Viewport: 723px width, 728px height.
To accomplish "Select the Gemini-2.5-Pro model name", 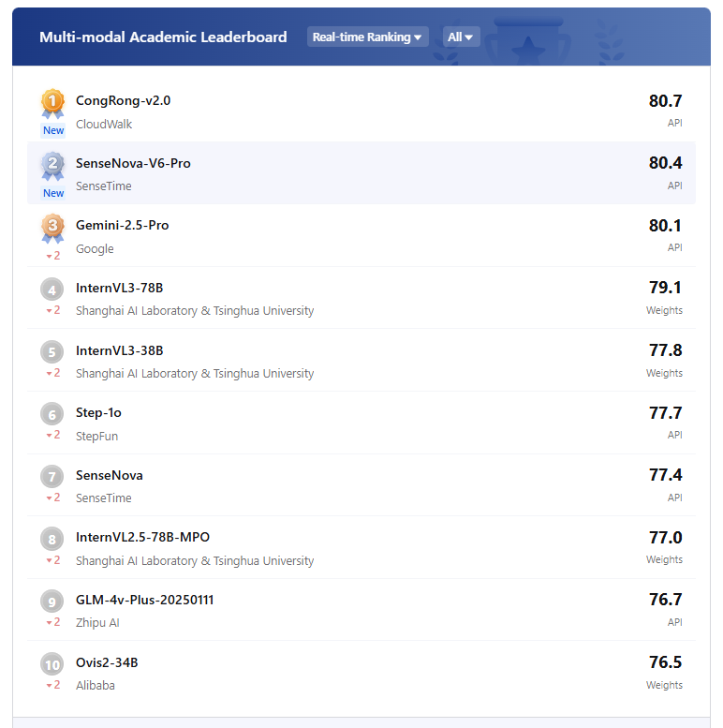I will (x=122, y=225).
